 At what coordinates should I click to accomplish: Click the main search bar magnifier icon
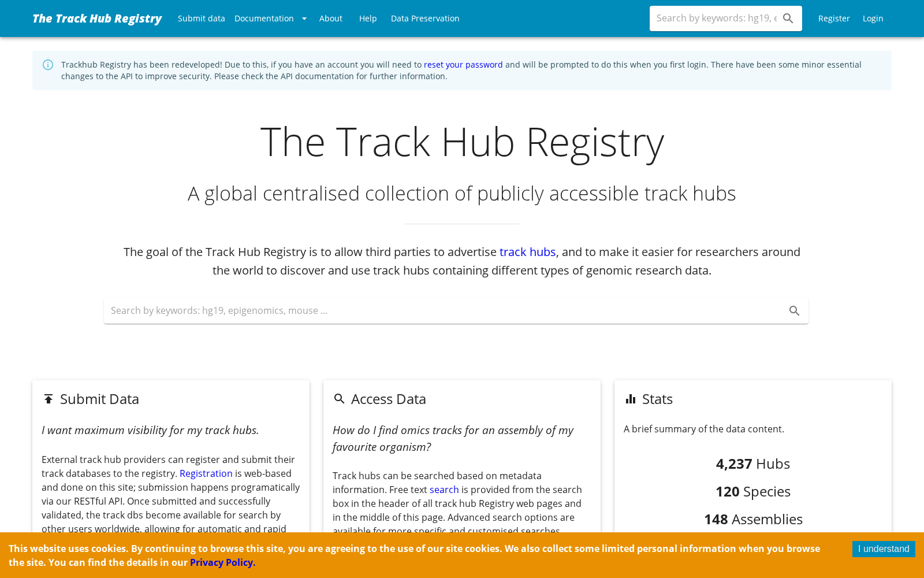pyautogui.click(x=795, y=311)
